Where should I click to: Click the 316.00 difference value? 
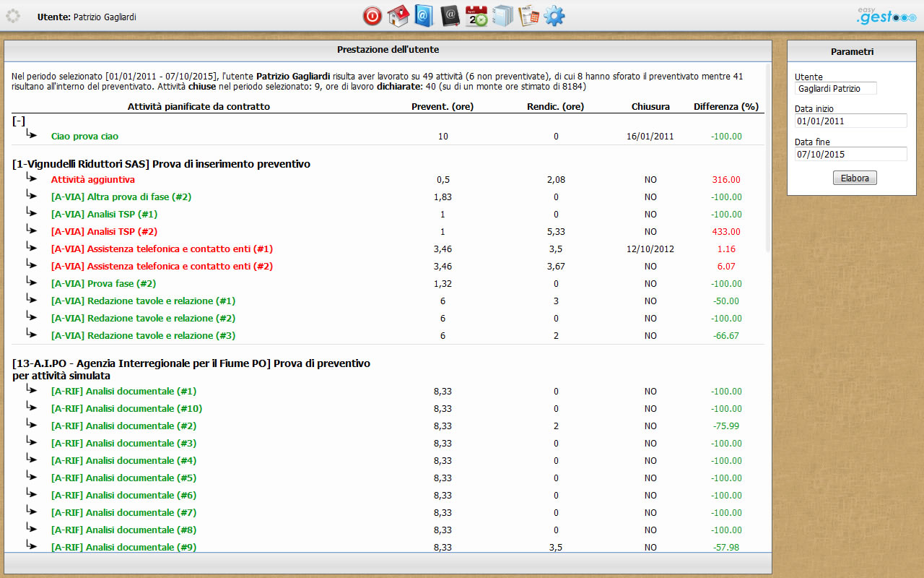726,179
